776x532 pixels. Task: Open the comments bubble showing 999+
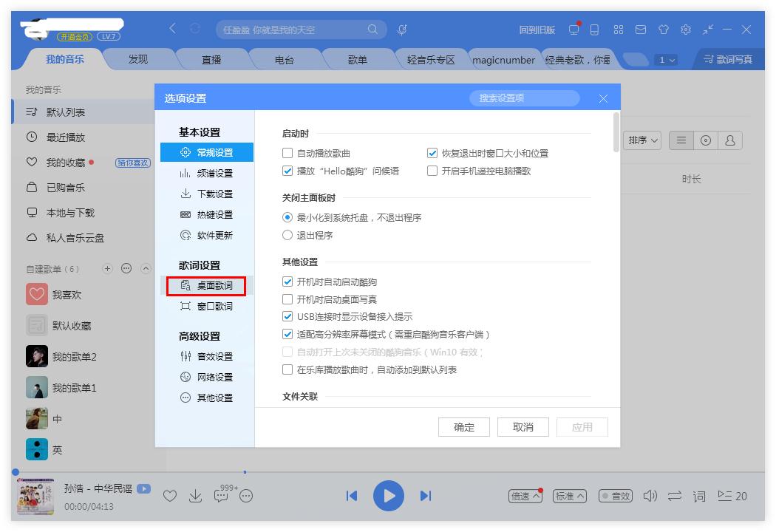click(x=219, y=496)
